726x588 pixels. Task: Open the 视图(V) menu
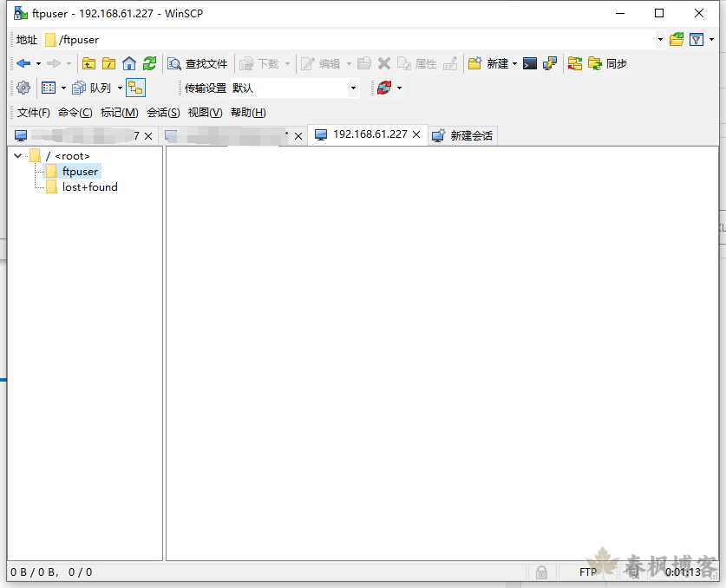(x=205, y=113)
